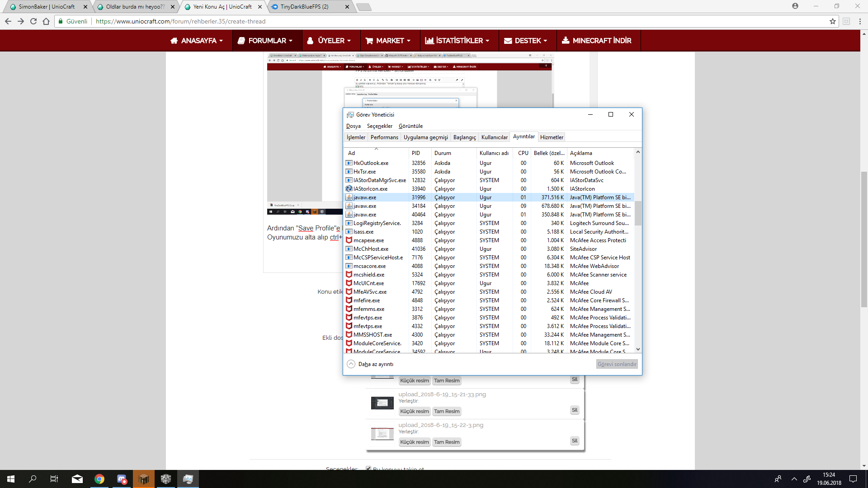The height and width of the screenshot is (488, 868).
Task: Open the Görüntüle menu in Task Manager
Action: click(x=411, y=126)
